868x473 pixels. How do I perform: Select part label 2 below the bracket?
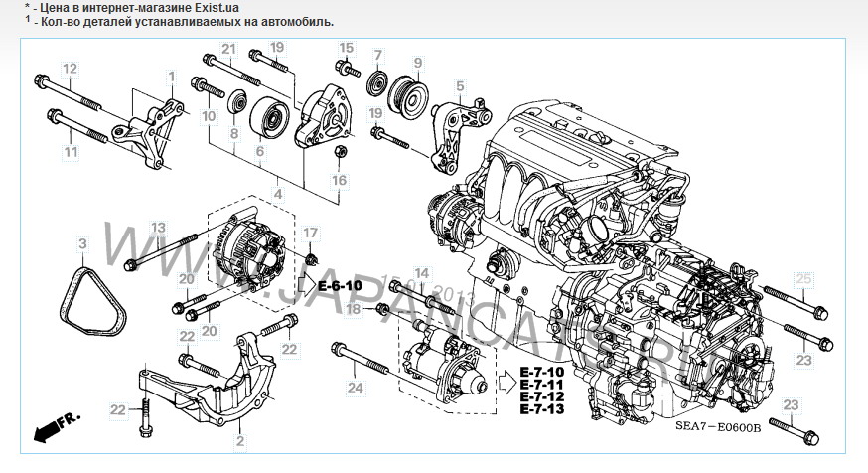[240, 441]
